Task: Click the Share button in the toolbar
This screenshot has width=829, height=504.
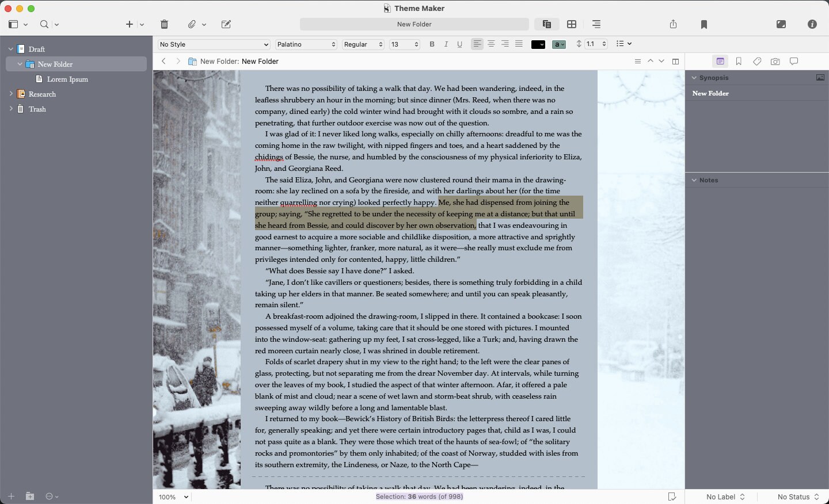Action: pyautogui.click(x=672, y=24)
